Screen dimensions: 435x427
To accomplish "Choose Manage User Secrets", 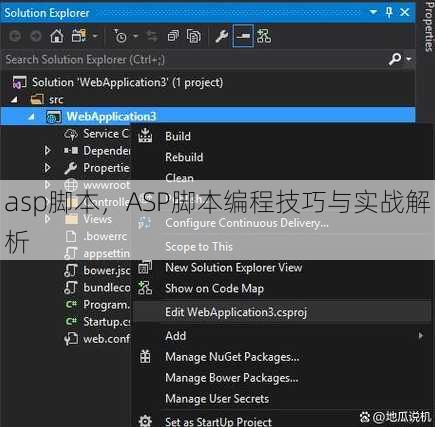I will (x=217, y=399).
